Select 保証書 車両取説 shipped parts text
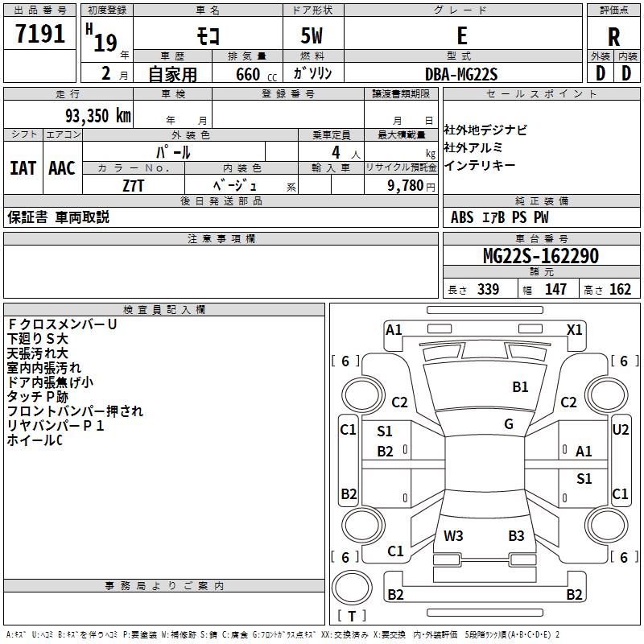The width and height of the screenshot is (644, 644). click(58, 217)
